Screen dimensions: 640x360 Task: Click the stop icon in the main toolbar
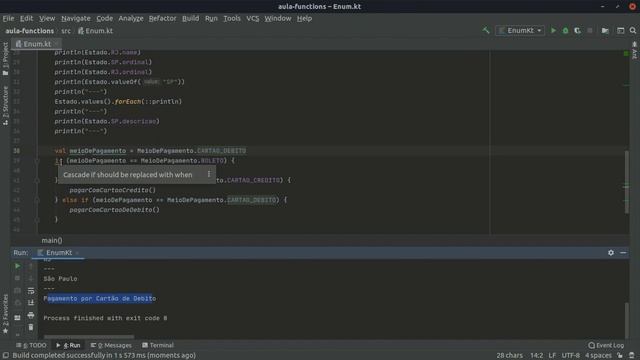(590, 31)
